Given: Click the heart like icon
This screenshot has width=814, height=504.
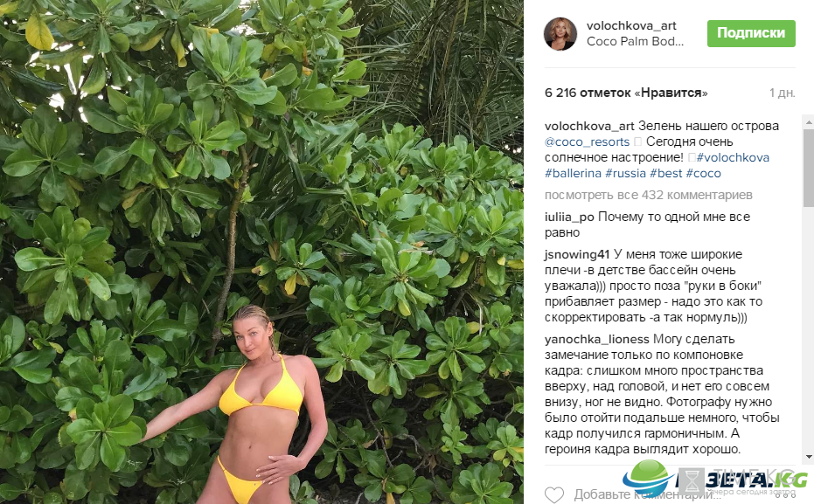Looking at the screenshot, I should [554, 494].
